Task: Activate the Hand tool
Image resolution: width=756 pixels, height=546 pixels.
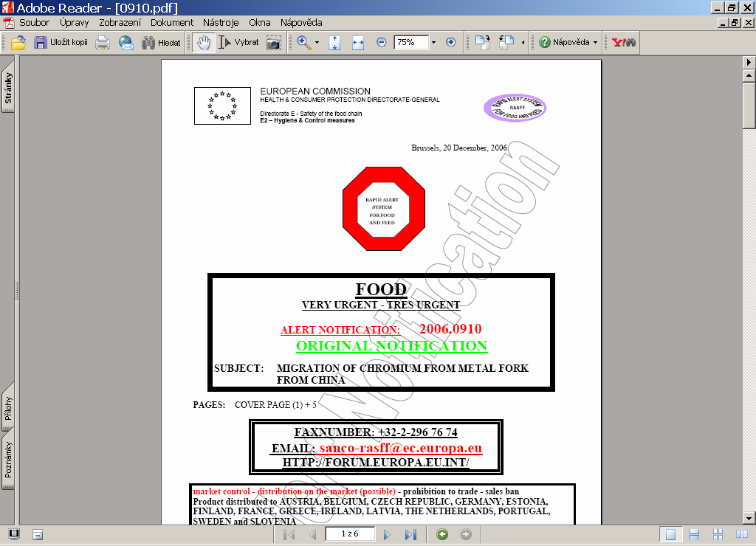Action: [204, 42]
